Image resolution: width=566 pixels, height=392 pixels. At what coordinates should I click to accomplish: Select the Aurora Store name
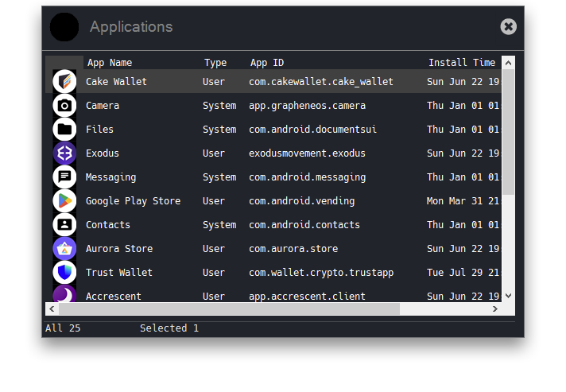119,248
